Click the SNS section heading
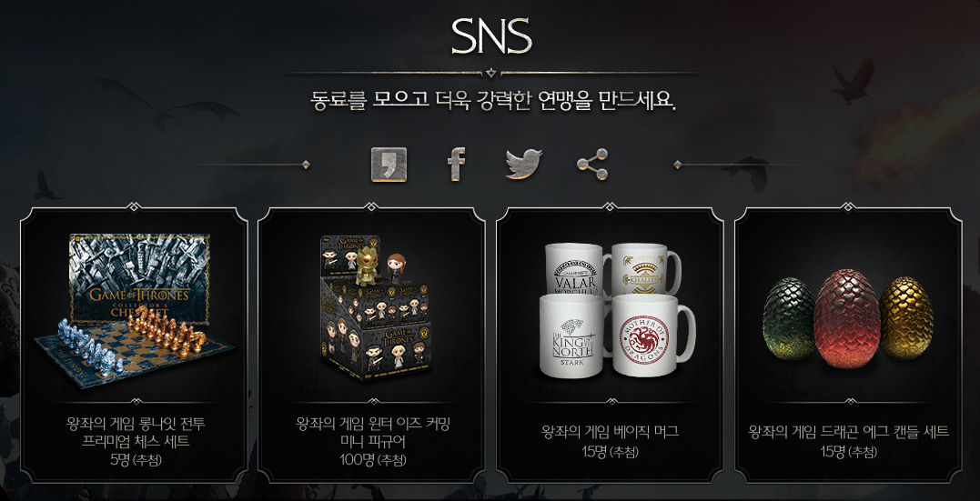Image resolution: width=980 pixels, height=501 pixels. (491, 35)
